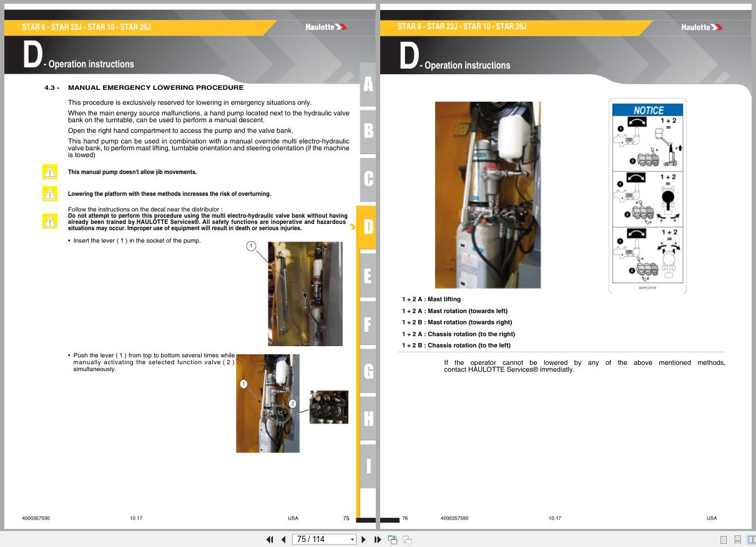
Task: Select section tab G
Action: pos(368,372)
